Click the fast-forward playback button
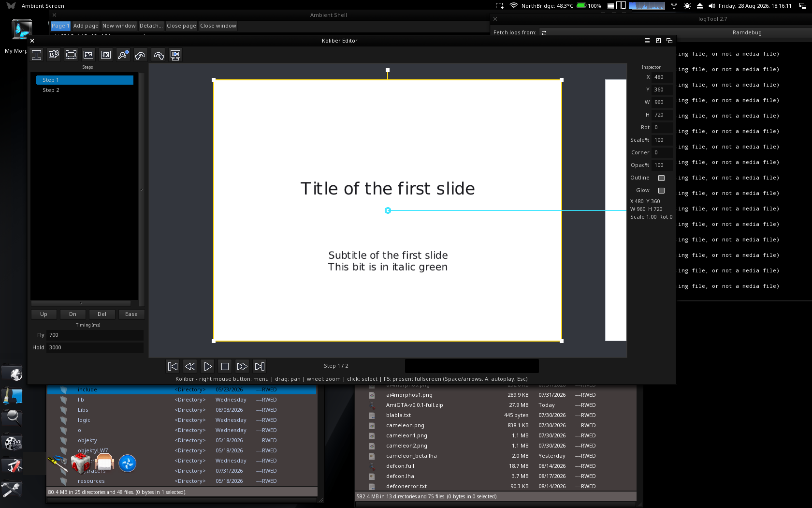 (x=242, y=366)
